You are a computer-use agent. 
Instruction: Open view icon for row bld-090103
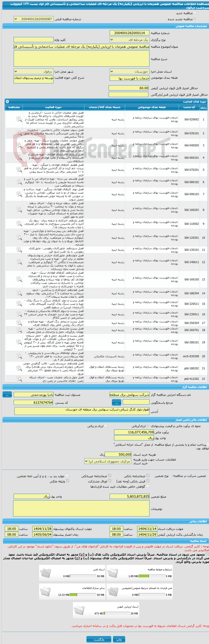[x=19, y=194]
